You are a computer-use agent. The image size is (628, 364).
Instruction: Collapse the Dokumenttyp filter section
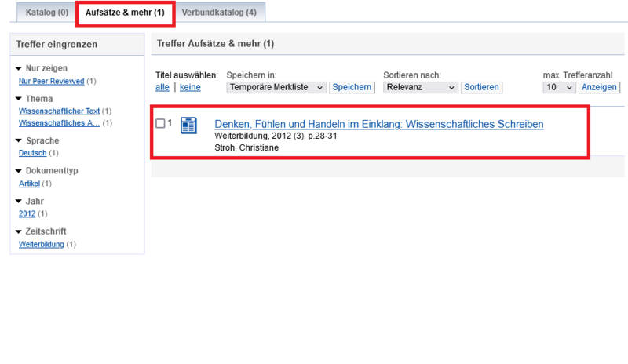[19, 171]
